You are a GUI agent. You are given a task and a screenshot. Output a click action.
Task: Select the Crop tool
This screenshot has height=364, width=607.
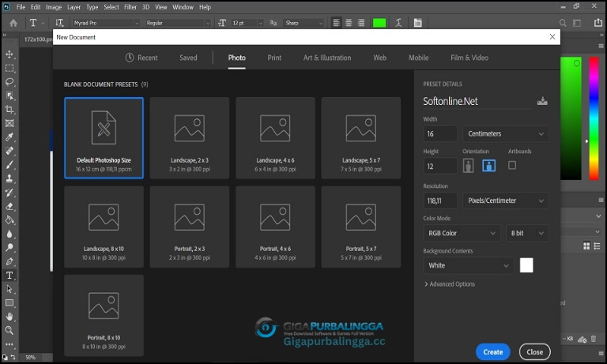tap(9, 110)
